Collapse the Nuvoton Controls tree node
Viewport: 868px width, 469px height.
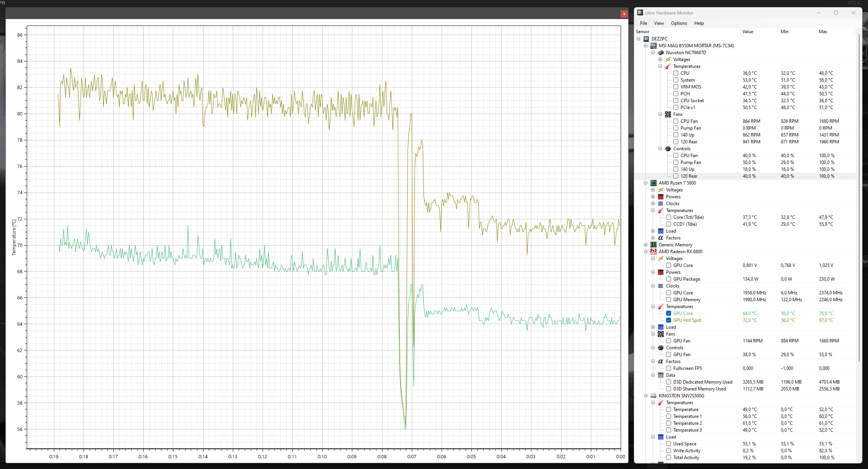pyautogui.click(x=660, y=149)
